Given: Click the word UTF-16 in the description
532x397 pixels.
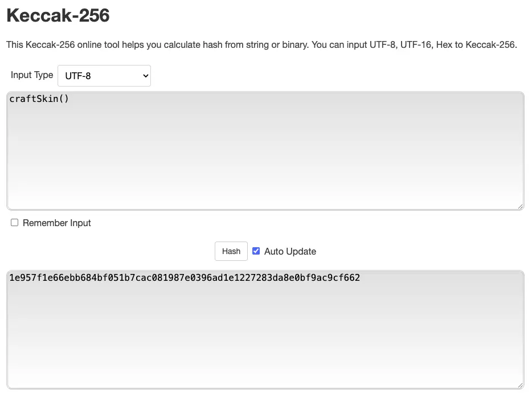Looking at the screenshot, I should (416, 45).
